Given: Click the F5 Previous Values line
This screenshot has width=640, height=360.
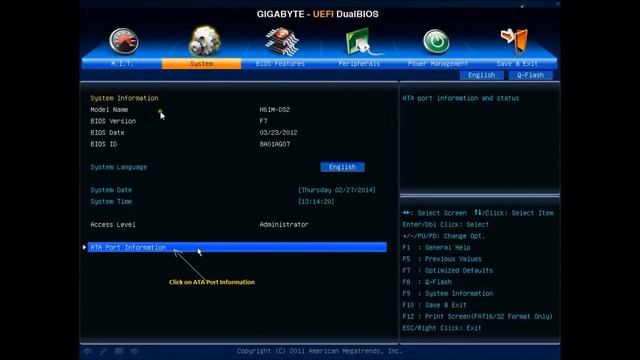Looking at the screenshot, I should 442,259.
